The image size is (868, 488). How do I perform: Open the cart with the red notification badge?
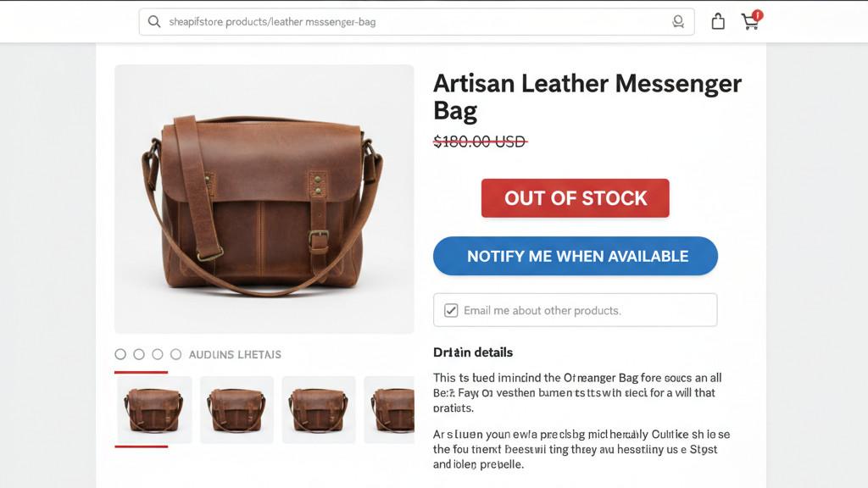tap(750, 22)
